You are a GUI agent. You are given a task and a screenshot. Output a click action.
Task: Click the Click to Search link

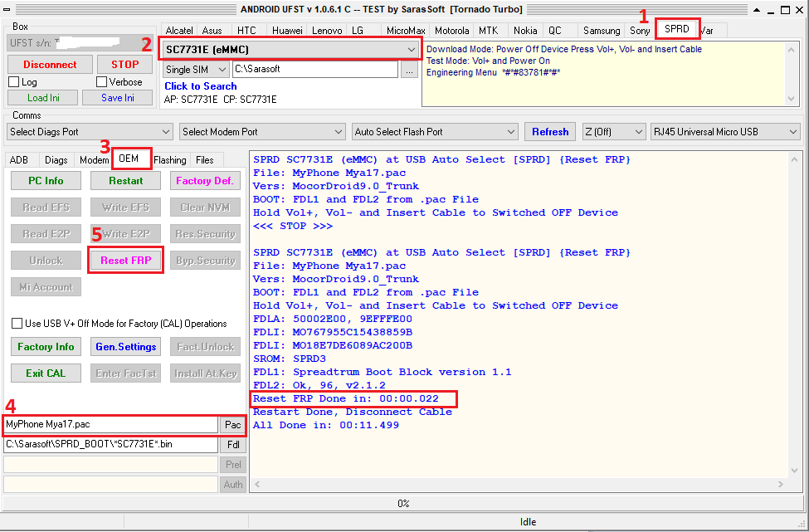[x=201, y=86]
